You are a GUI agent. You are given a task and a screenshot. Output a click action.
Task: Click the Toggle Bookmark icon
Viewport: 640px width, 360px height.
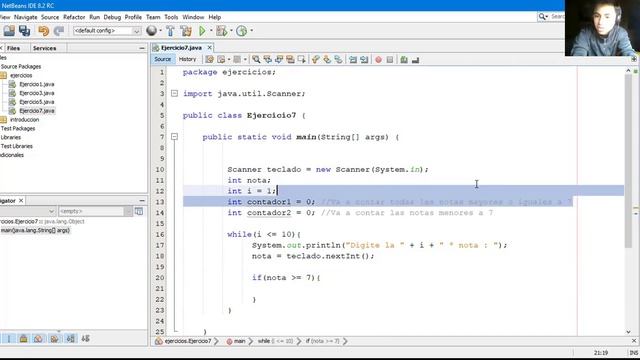338,60
